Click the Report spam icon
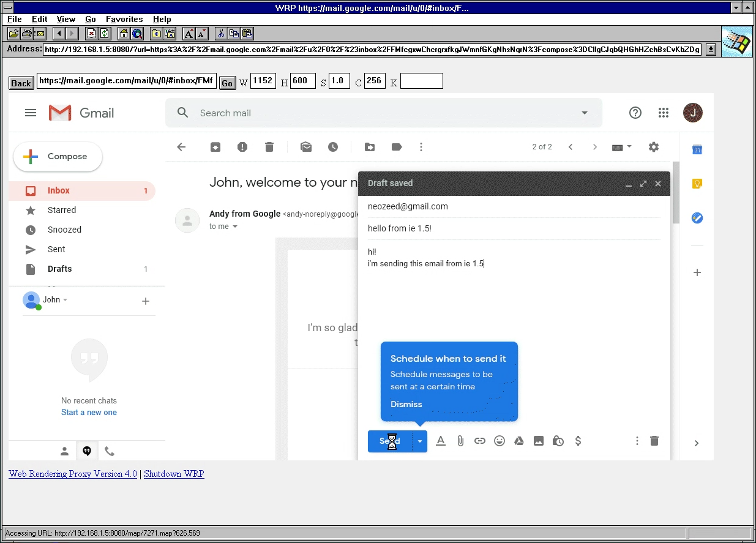Viewport: 756px width, 543px height. tap(242, 147)
